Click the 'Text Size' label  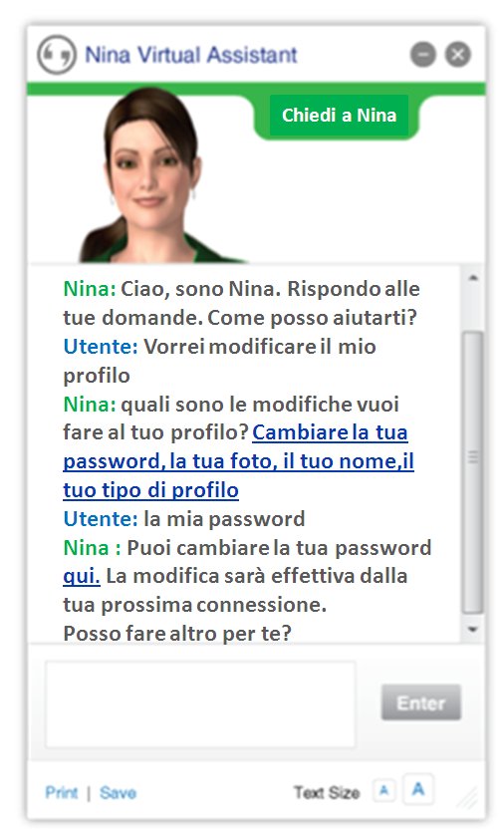coord(327,792)
